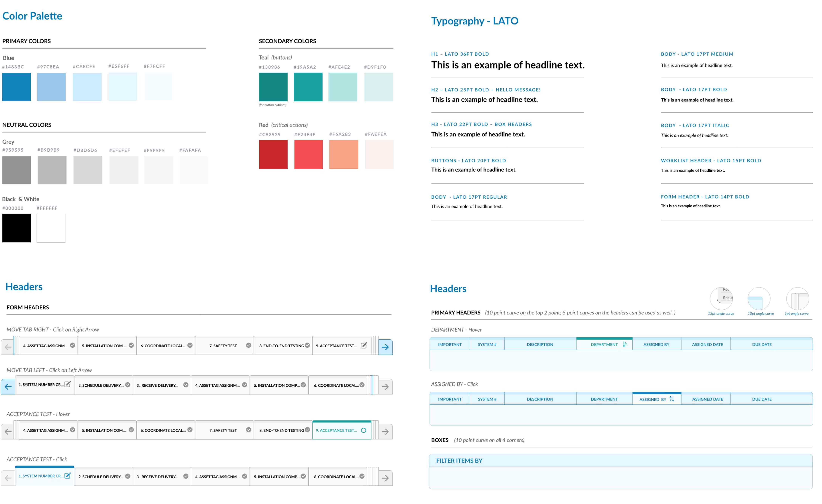Pick the #19A5A2 teal color swatch
Image resolution: width=822 pixels, height=504 pixels.
coord(308,87)
